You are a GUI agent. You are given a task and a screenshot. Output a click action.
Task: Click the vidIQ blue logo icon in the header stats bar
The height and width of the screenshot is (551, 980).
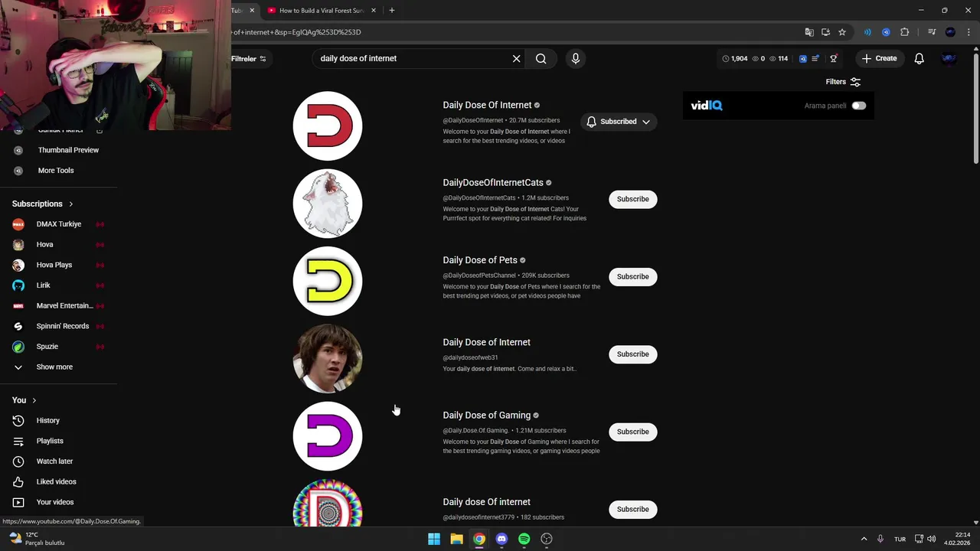click(802, 58)
